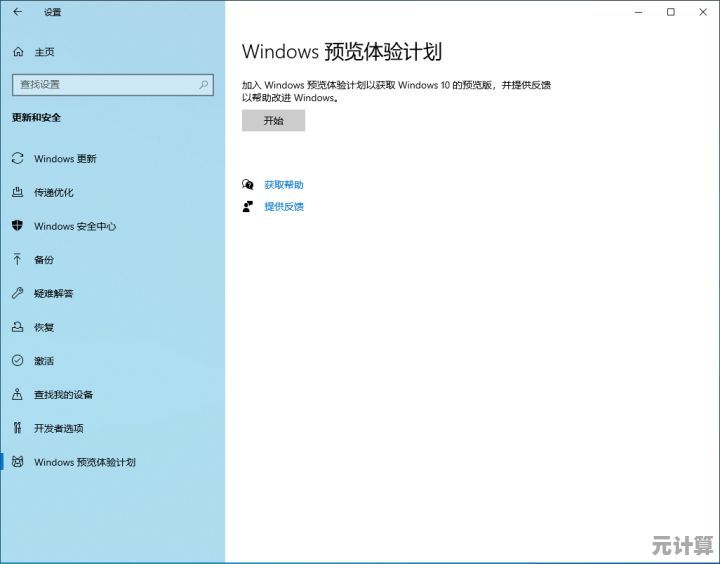Click the back arrow in Settings

pos(17,12)
